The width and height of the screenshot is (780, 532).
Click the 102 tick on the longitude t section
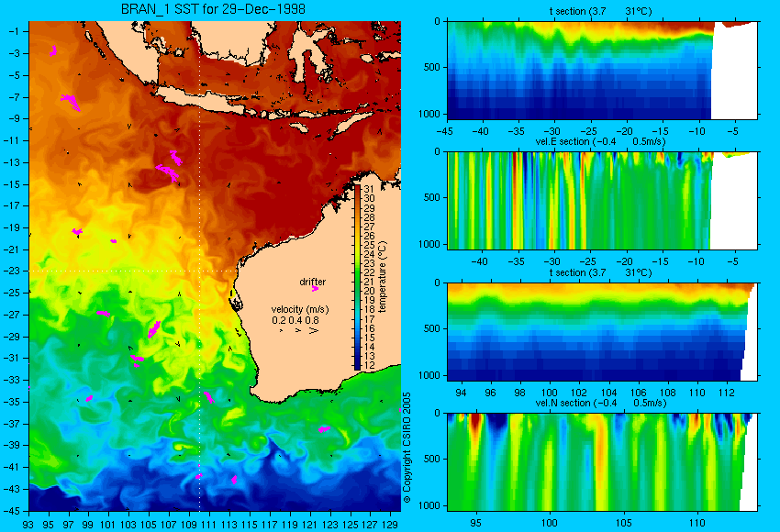tap(579, 393)
